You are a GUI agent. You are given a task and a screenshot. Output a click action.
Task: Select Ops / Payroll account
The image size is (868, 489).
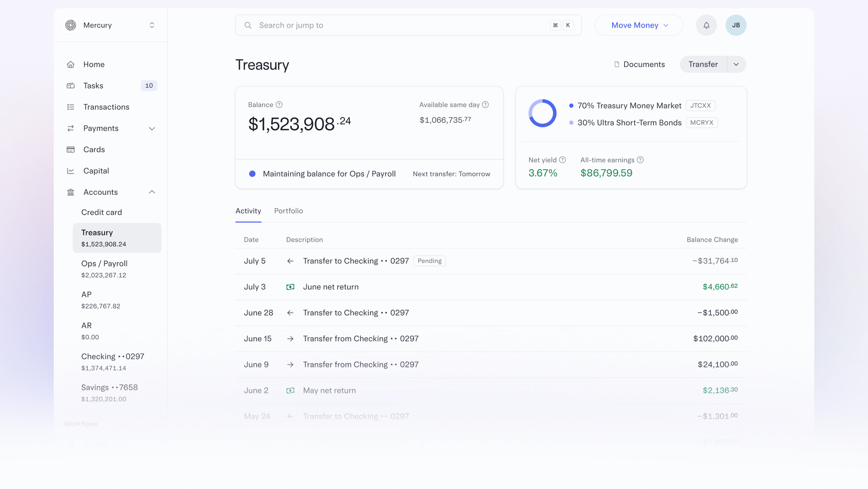[x=104, y=269]
